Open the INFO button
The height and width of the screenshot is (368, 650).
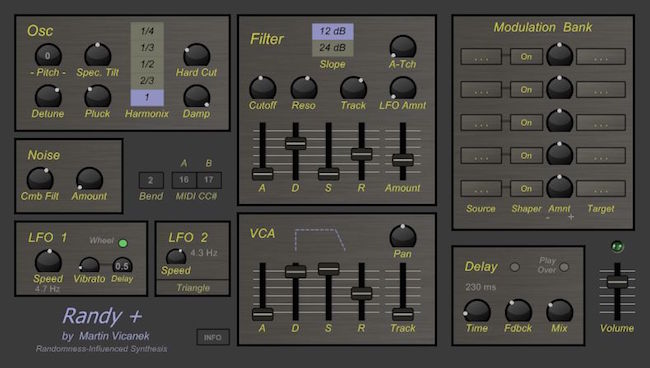(x=213, y=337)
